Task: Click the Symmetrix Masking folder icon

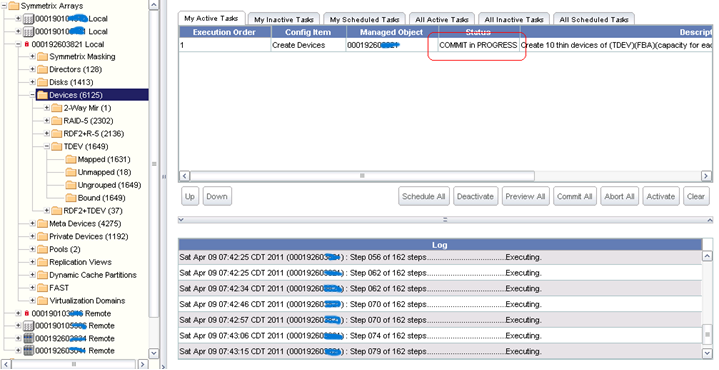Action: point(43,57)
